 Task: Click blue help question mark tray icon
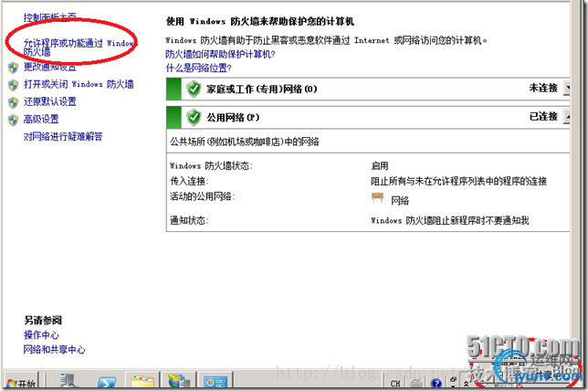[436, 383]
